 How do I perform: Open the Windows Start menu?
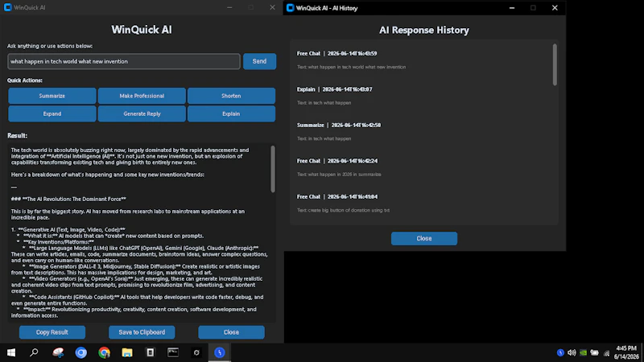point(11,352)
